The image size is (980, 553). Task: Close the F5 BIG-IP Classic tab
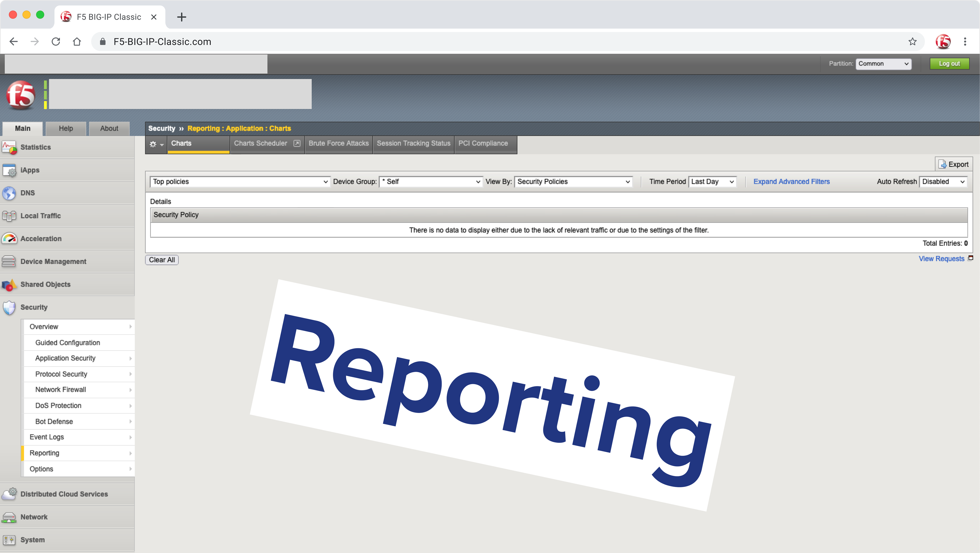click(154, 17)
